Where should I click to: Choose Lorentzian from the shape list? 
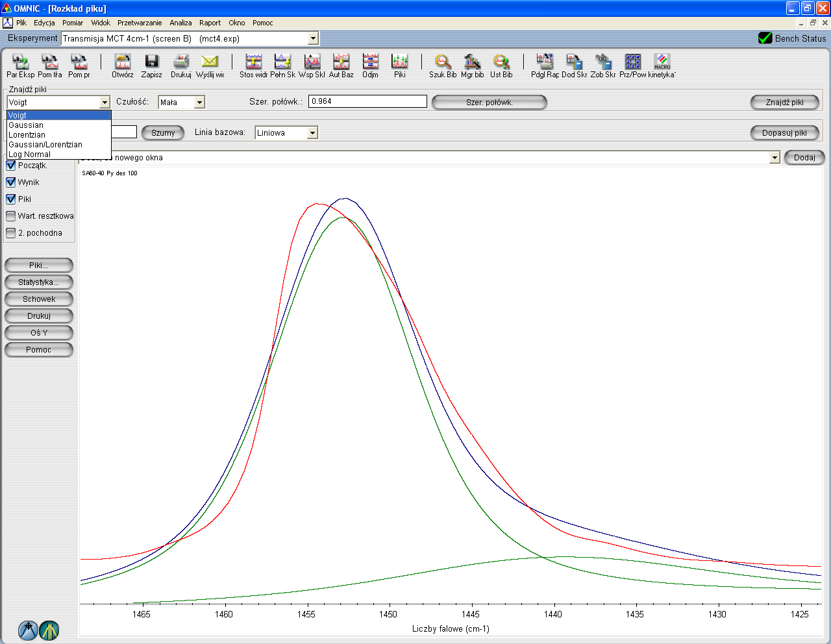coord(59,135)
